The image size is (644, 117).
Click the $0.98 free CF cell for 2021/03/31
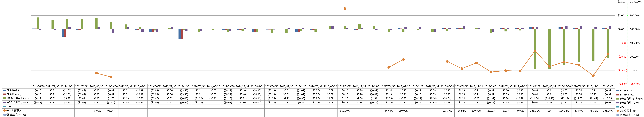coord(608,103)
